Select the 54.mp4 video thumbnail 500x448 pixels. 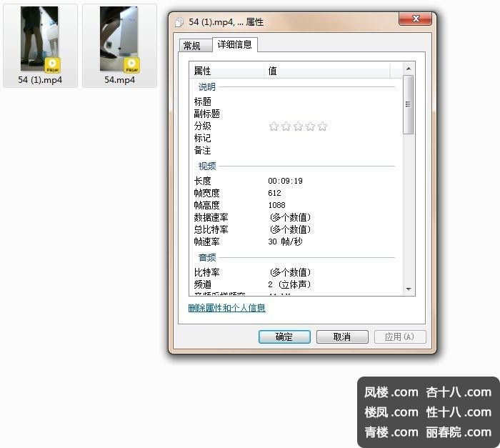(119, 39)
